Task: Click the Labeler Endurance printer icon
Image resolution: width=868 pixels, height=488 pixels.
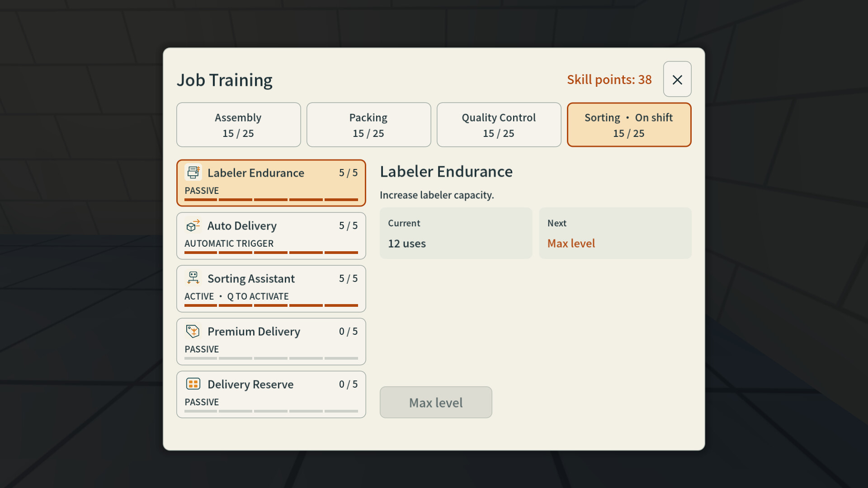Action: pyautogui.click(x=193, y=172)
